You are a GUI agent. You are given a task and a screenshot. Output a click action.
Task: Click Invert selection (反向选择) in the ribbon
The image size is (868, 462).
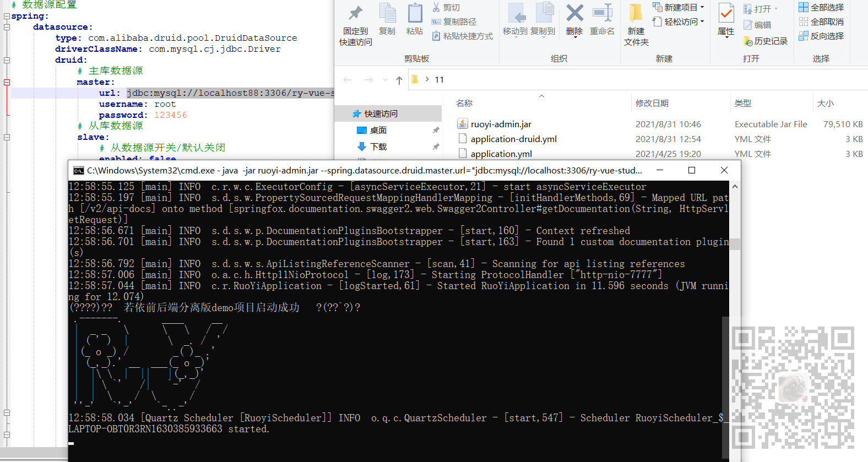click(821, 36)
